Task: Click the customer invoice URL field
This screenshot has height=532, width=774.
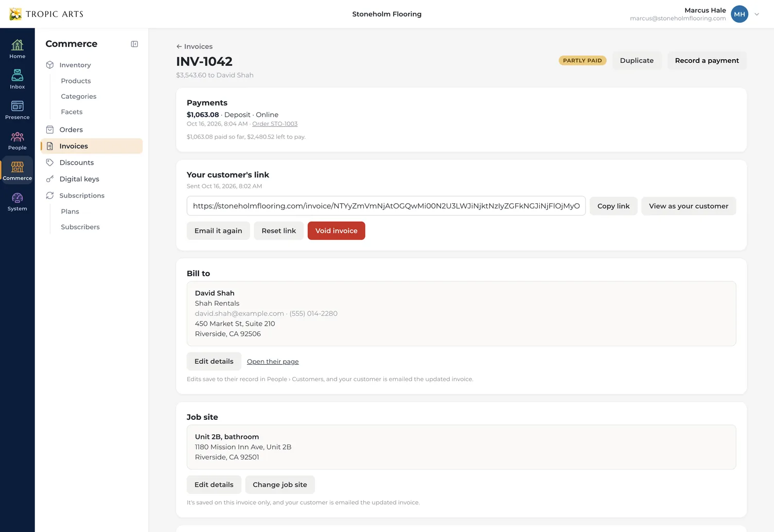Action: (x=386, y=206)
